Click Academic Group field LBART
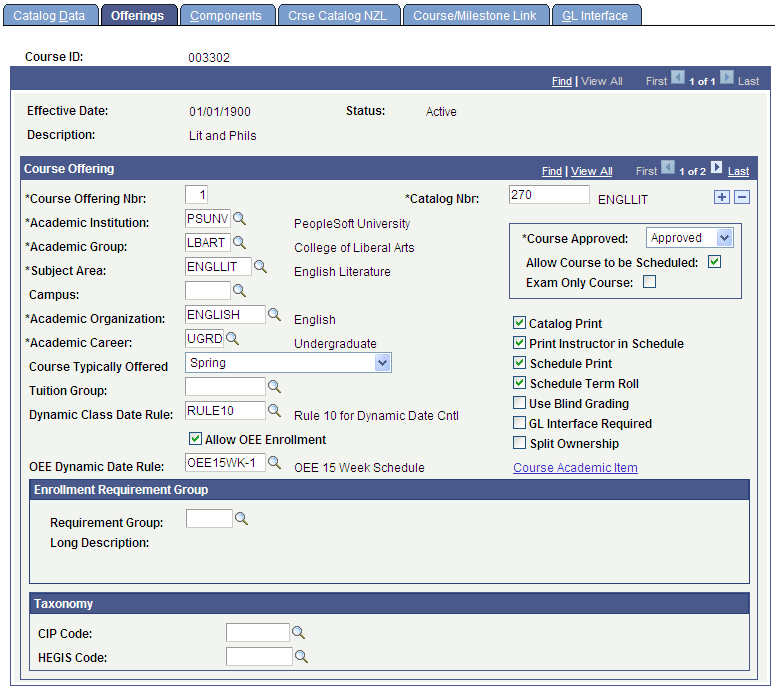 [x=208, y=242]
